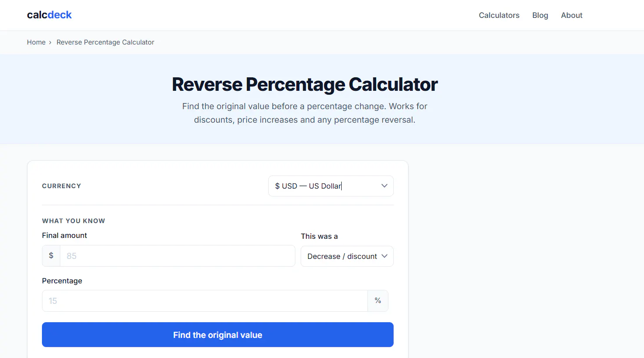Click the Decrease / discount chevron arrow

(384, 256)
